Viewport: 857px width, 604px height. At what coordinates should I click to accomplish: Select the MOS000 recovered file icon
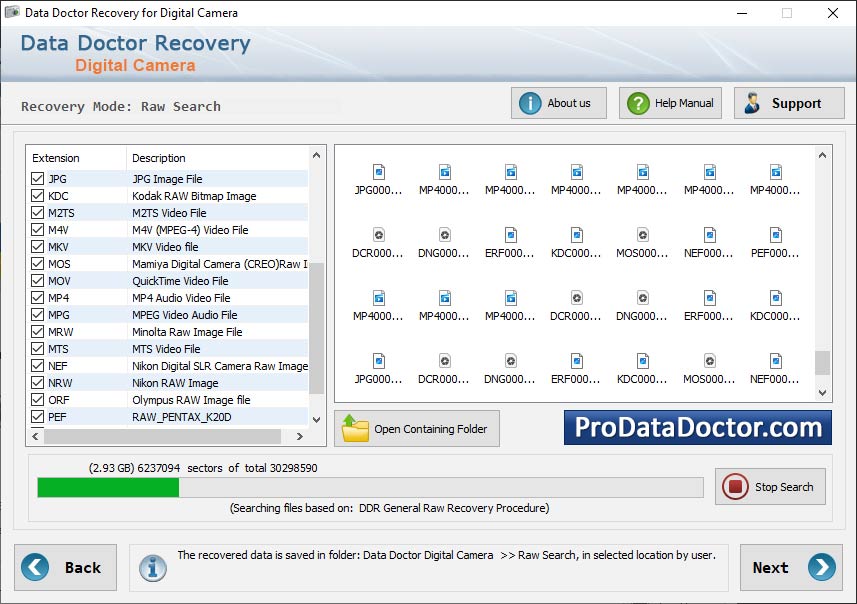641,237
